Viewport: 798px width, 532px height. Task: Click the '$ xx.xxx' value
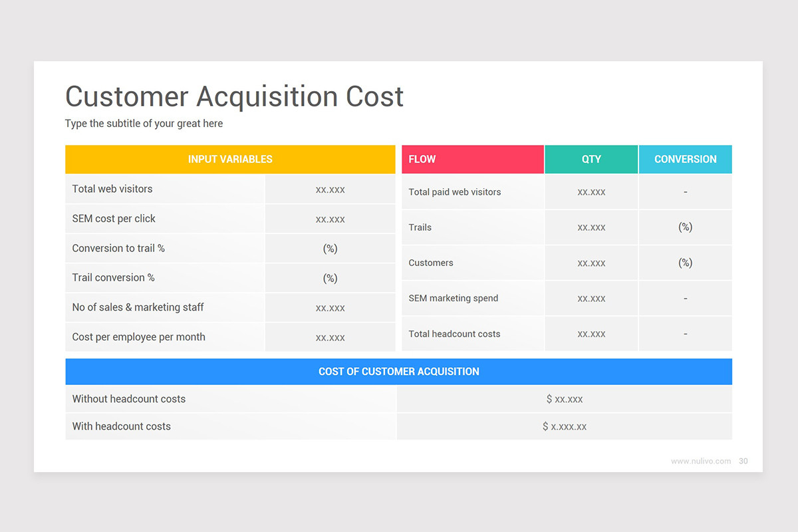click(565, 399)
